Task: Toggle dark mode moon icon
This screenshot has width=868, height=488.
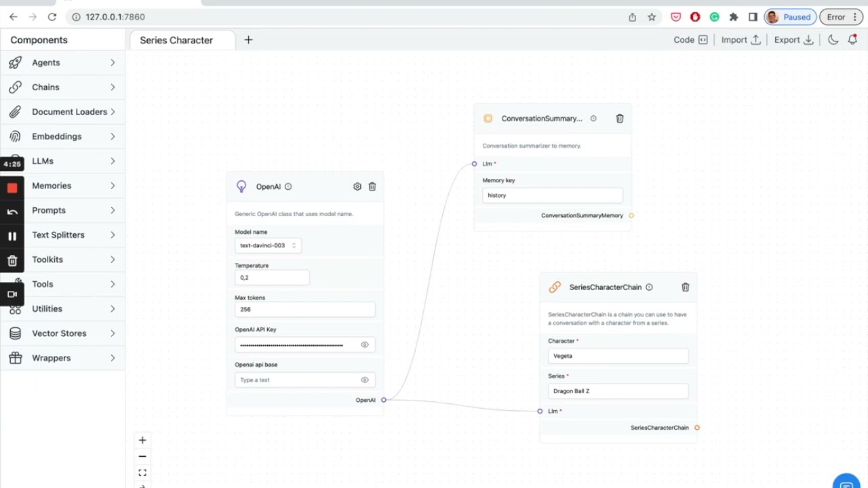Action: pyautogui.click(x=833, y=40)
